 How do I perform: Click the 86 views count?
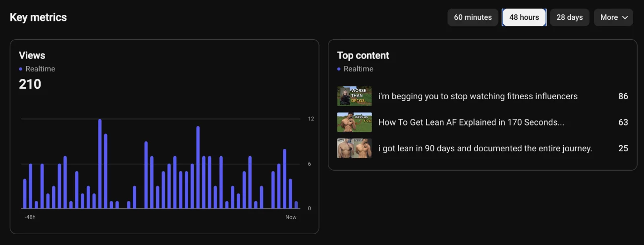pyautogui.click(x=623, y=96)
